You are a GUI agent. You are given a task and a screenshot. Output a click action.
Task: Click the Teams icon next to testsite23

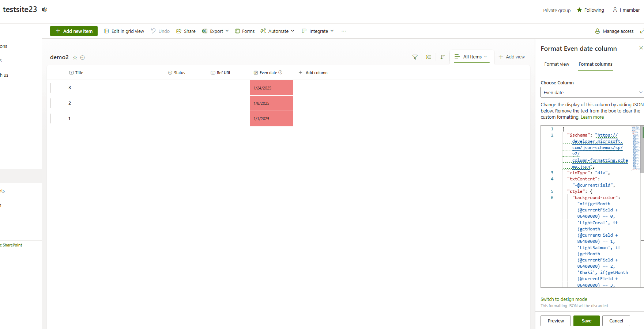(44, 9)
